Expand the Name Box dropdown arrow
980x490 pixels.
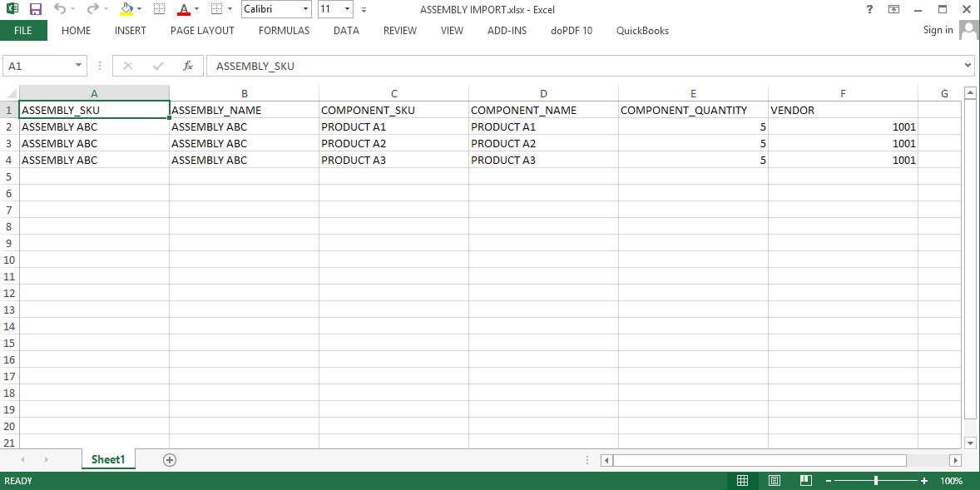(x=79, y=66)
